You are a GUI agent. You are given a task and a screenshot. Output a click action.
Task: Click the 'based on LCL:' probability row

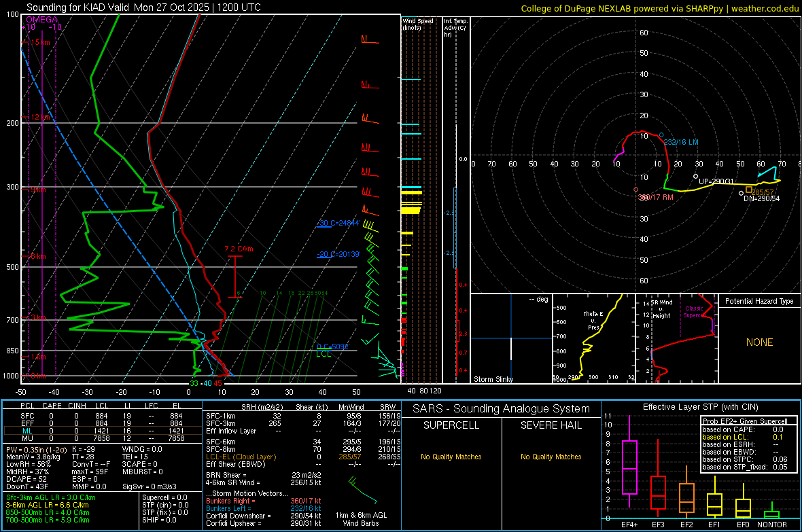coord(743,438)
